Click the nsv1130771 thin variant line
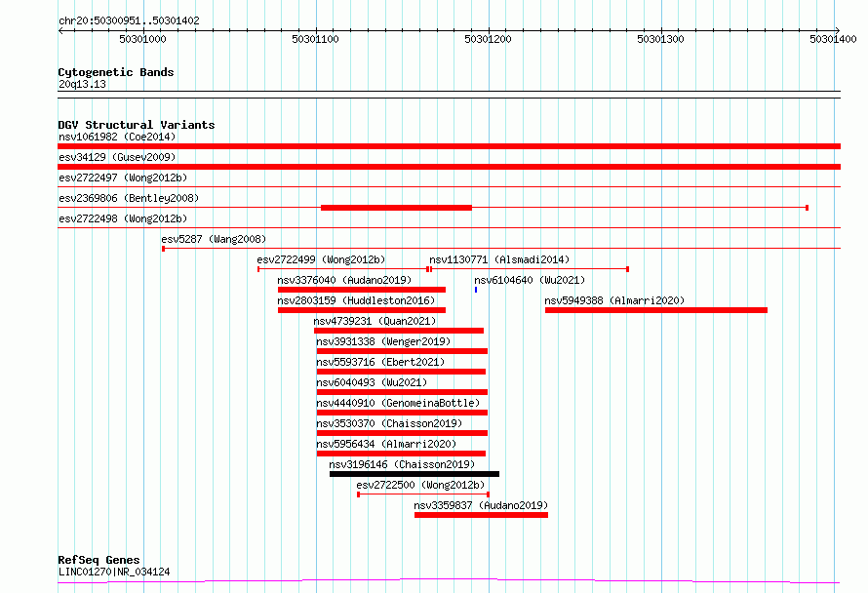The image size is (868, 593). click(530, 269)
